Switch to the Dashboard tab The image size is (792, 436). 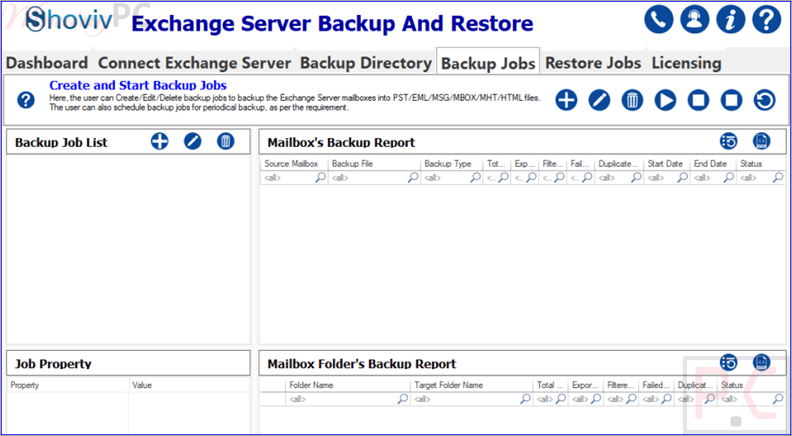pyautogui.click(x=47, y=63)
